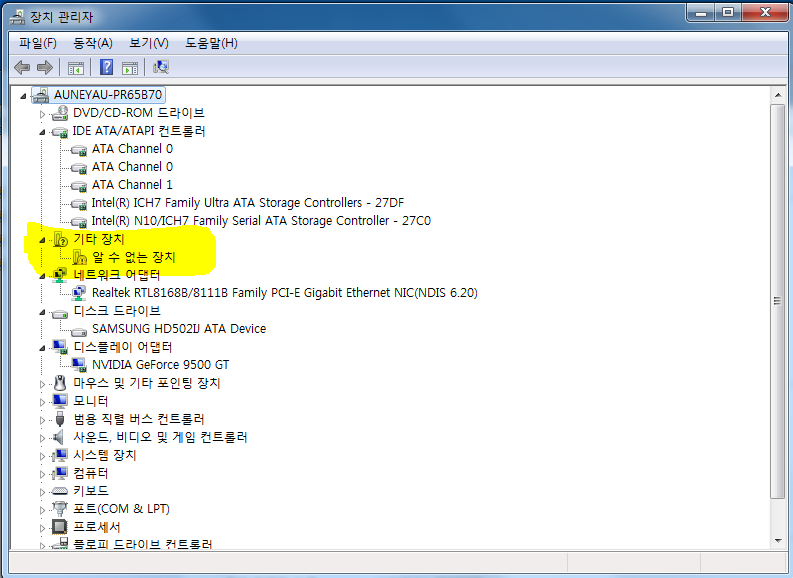Click the speaker icon for 사운드, 비디오 및 게임 컨트롤러
This screenshot has width=793, height=578.
click(59, 437)
